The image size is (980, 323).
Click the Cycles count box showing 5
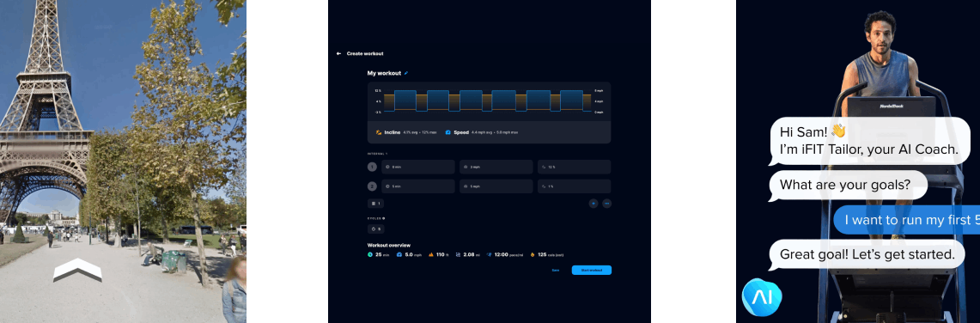[375, 229]
